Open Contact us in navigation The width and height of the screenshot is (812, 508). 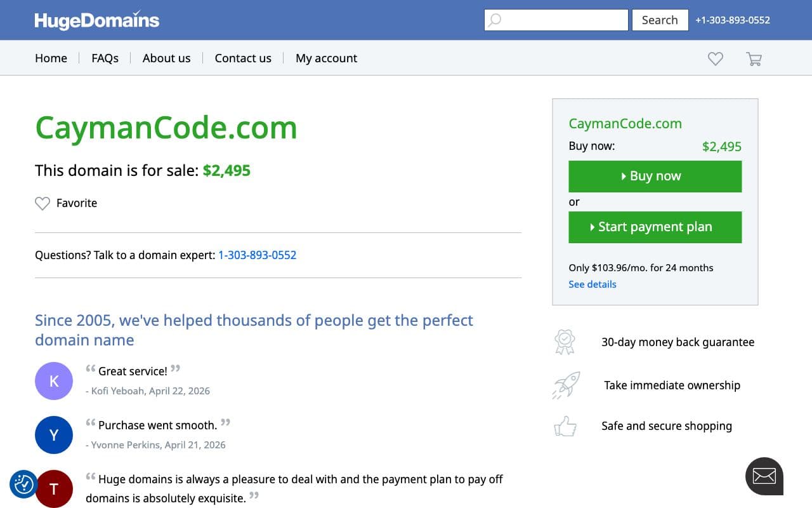pos(243,58)
